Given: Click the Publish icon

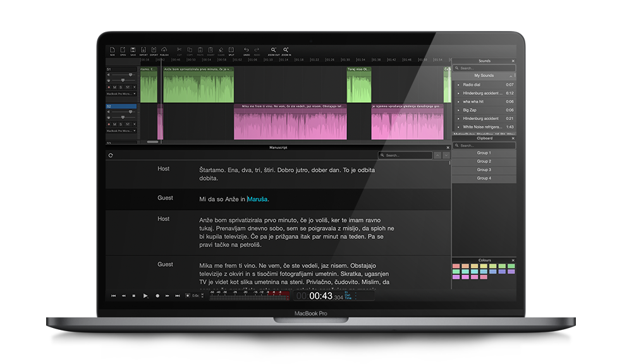Looking at the screenshot, I should click(164, 51).
